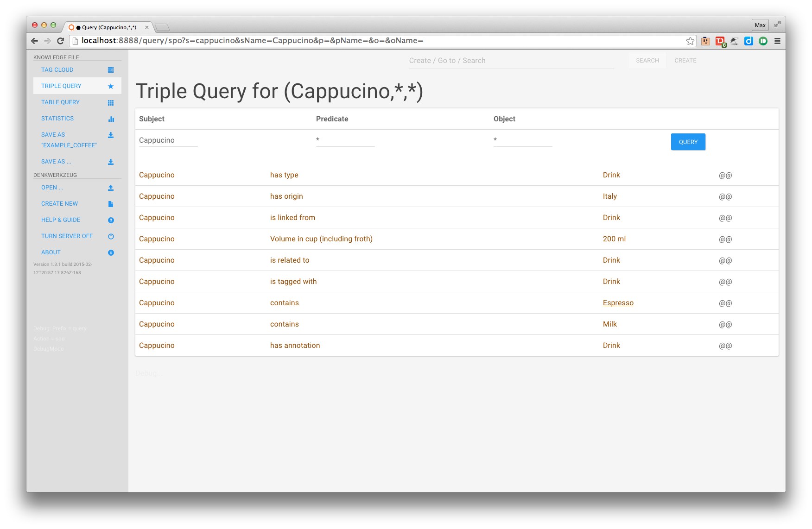Screen dimensions: 812x529
Task: Click the Italy object link
Action: pyautogui.click(x=609, y=196)
